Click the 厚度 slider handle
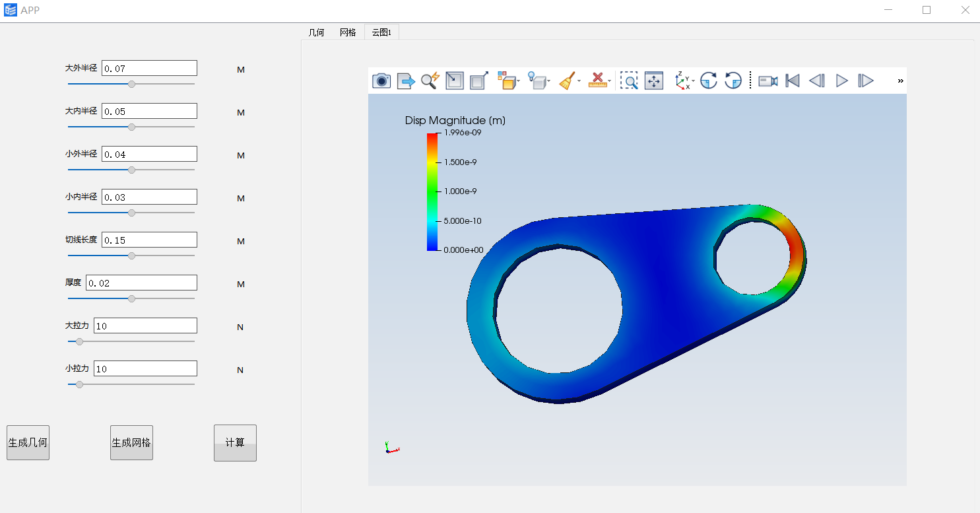Image resolution: width=980 pixels, height=513 pixels. click(131, 298)
